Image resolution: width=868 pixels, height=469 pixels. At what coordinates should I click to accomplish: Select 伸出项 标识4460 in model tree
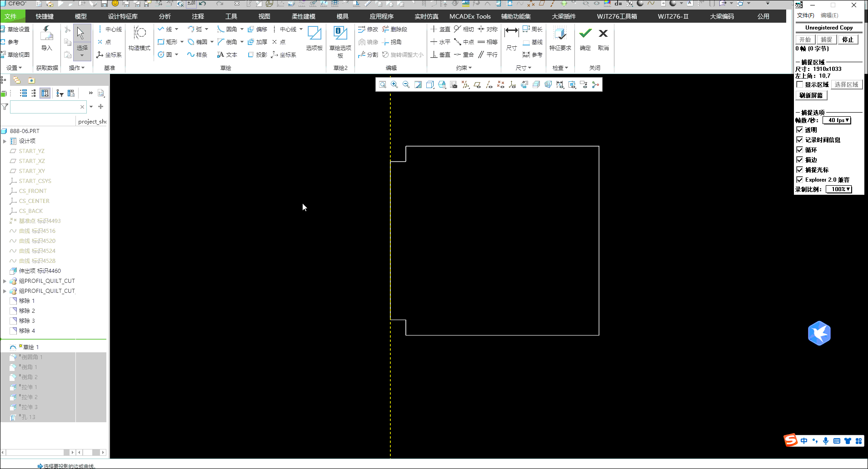coord(35,271)
